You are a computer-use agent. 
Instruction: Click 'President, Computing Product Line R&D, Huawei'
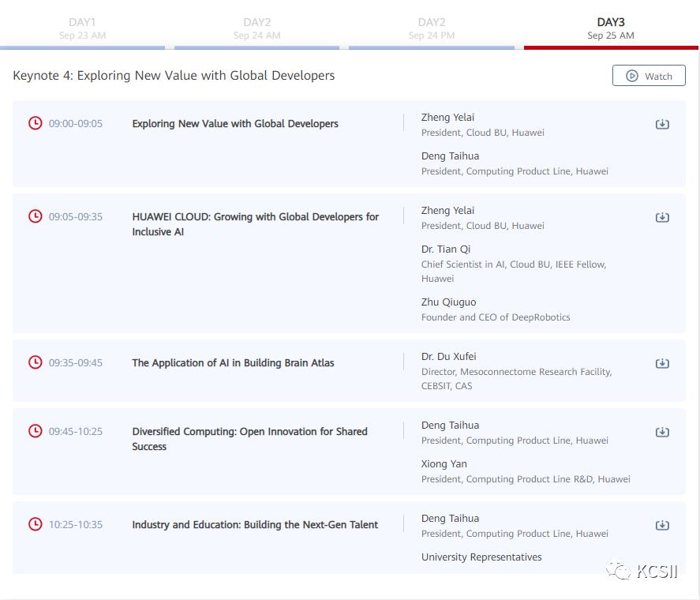tap(526, 479)
